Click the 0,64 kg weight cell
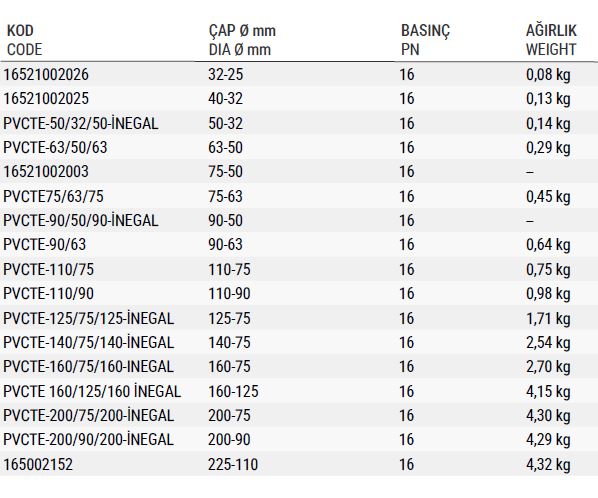Viewport: 598px width, 498px height. [548, 245]
